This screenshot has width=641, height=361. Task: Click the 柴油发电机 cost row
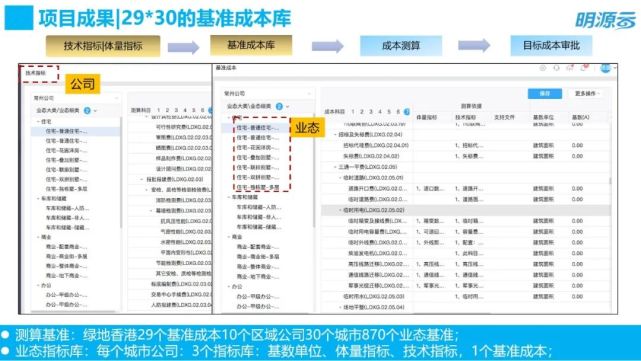[x=466, y=253]
